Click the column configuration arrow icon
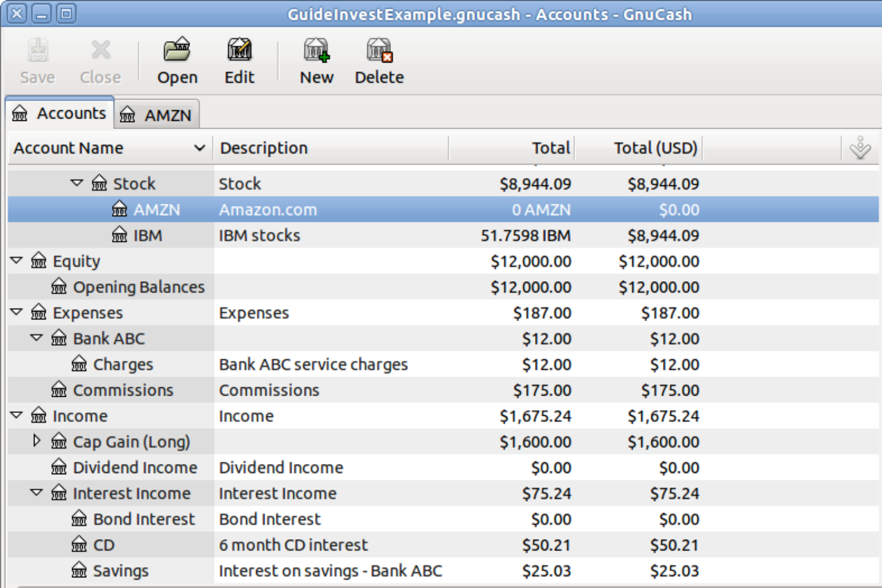The height and width of the screenshot is (588, 882). click(x=860, y=148)
